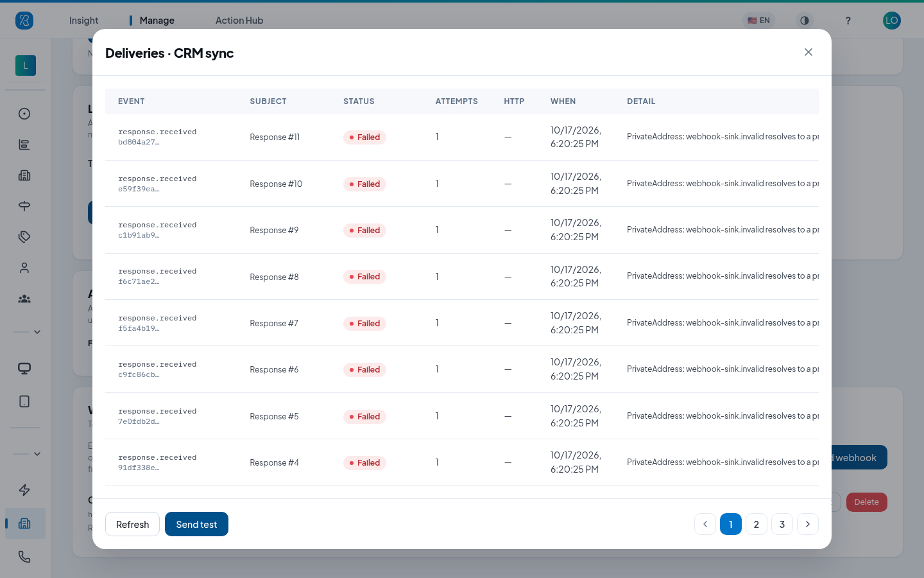The width and height of the screenshot is (924, 578).
Task: Click the Failed badge for Response #11
Action: tap(364, 137)
